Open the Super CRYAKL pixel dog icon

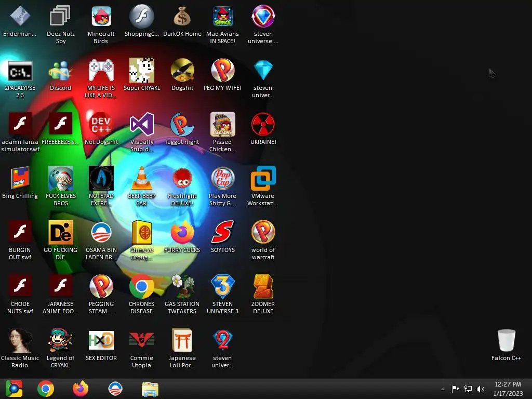click(141, 70)
